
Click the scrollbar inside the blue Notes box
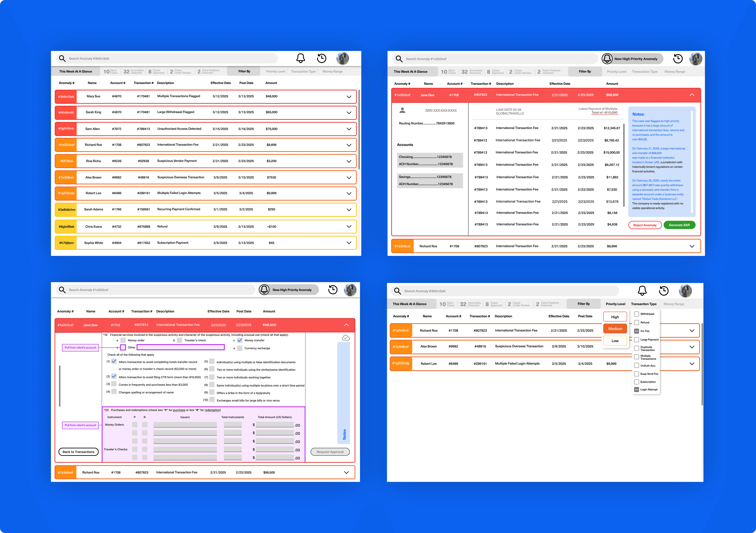click(x=692, y=161)
